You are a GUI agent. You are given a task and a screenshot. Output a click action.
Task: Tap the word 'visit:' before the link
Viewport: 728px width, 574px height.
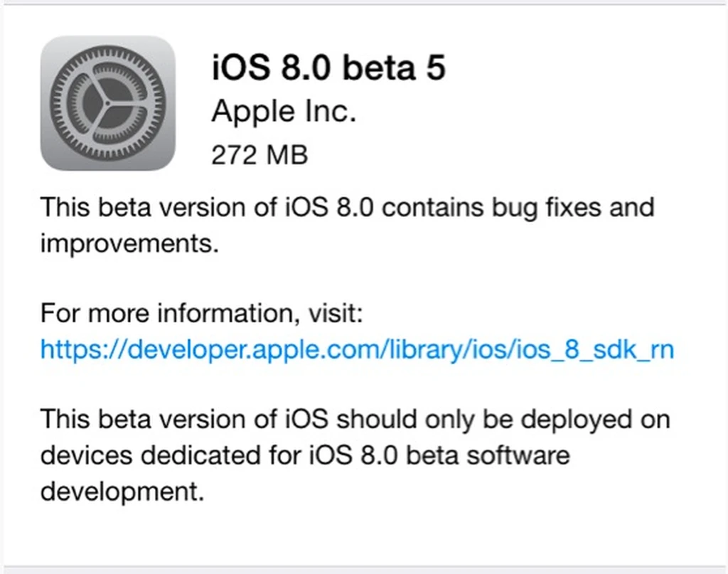click(336, 313)
